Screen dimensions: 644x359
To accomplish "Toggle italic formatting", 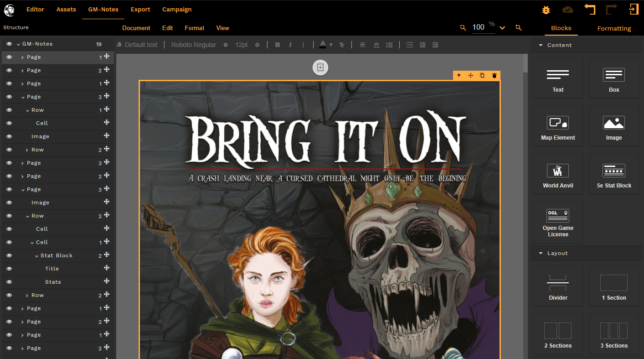I will pyautogui.click(x=290, y=45).
